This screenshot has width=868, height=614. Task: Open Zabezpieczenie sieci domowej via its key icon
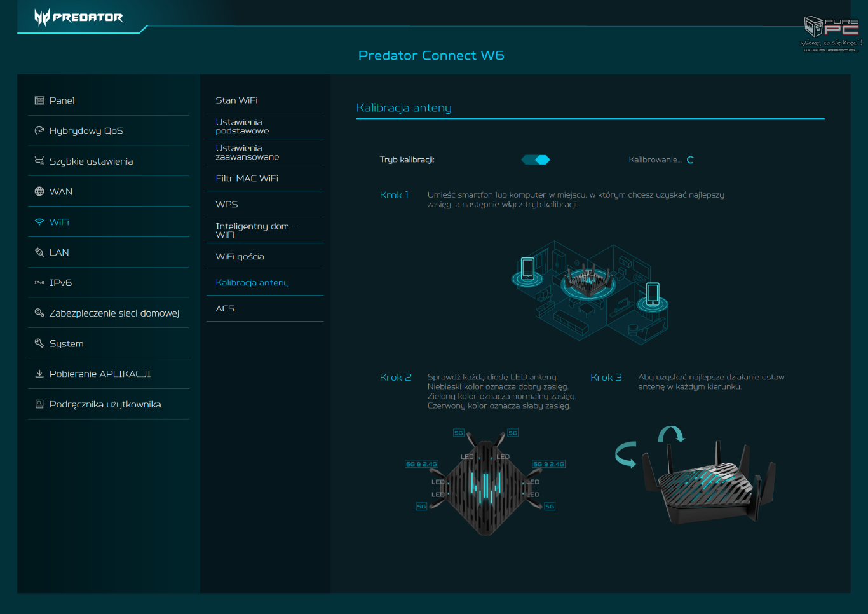tap(39, 313)
